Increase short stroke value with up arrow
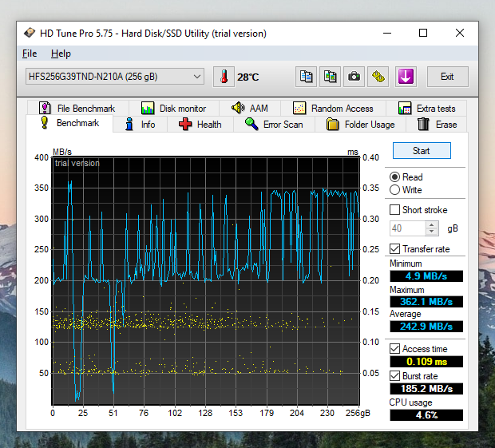 [432, 224]
